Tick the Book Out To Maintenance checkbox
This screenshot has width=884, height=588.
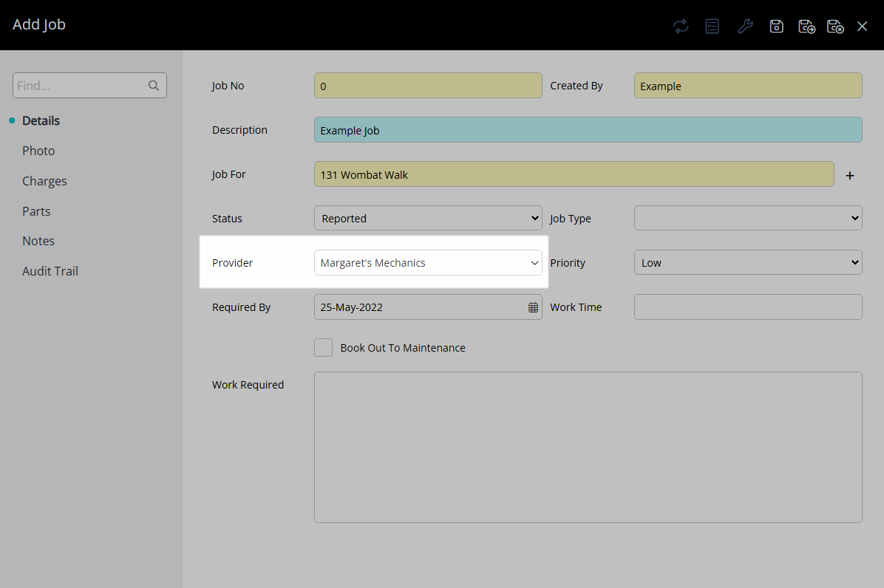point(324,347)
